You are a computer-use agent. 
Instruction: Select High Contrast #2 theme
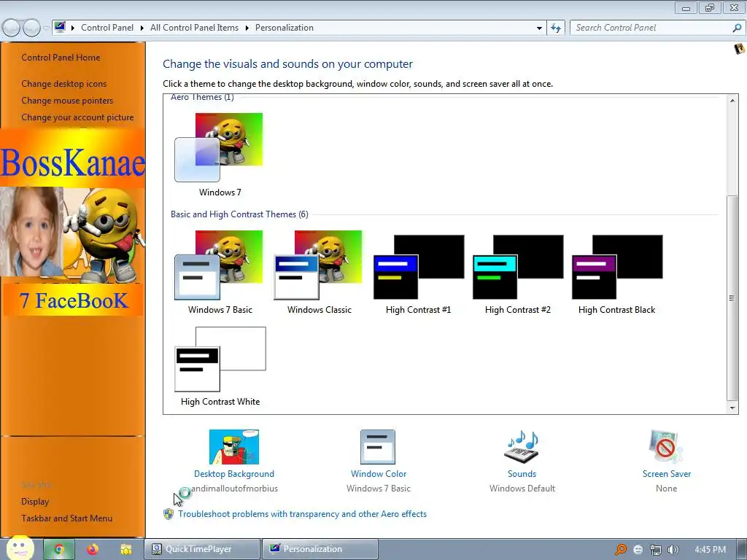(x=518, y=267)
